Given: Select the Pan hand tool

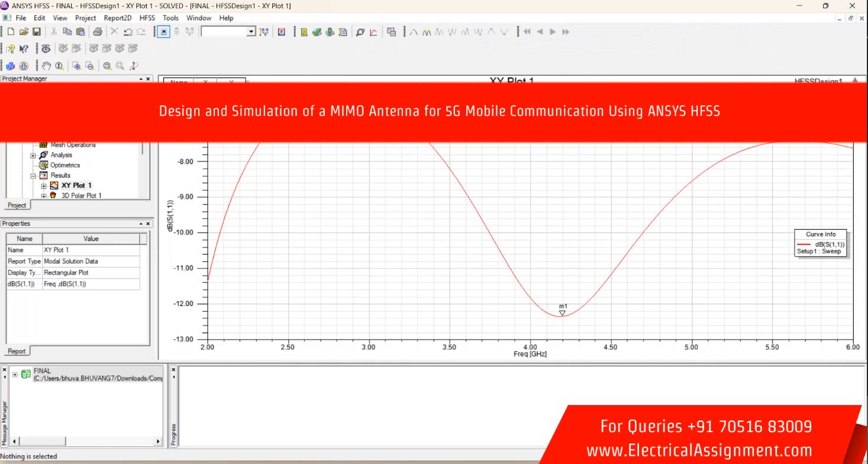Looking at the screenshot, I should pos(46,66).
